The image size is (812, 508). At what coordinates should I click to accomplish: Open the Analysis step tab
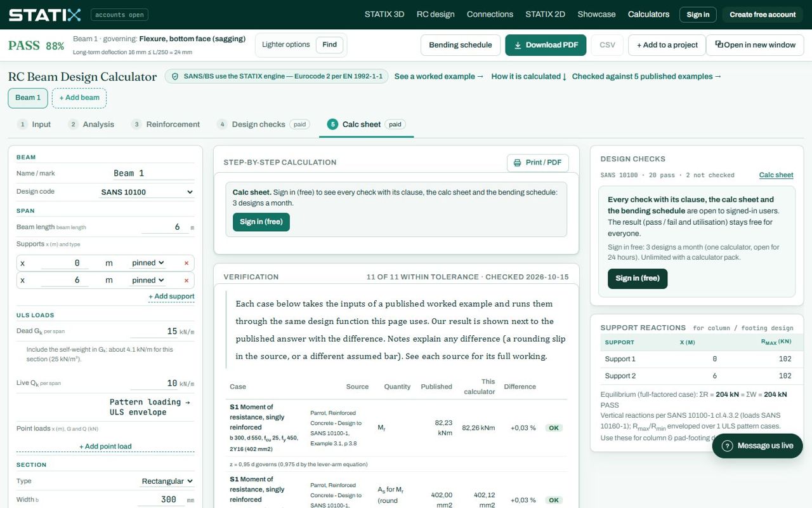pyautogui.click(x=91, y=124)
